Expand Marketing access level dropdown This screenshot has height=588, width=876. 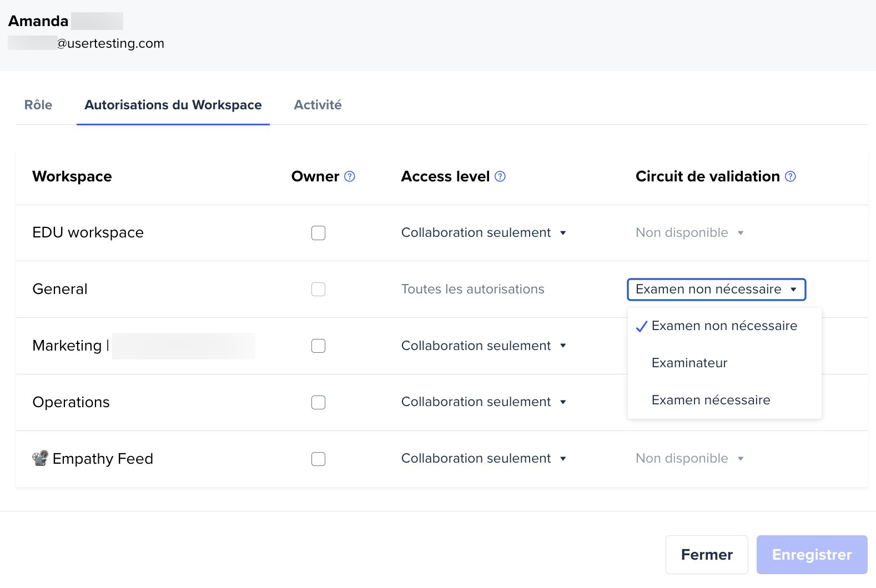pos(483,346)
